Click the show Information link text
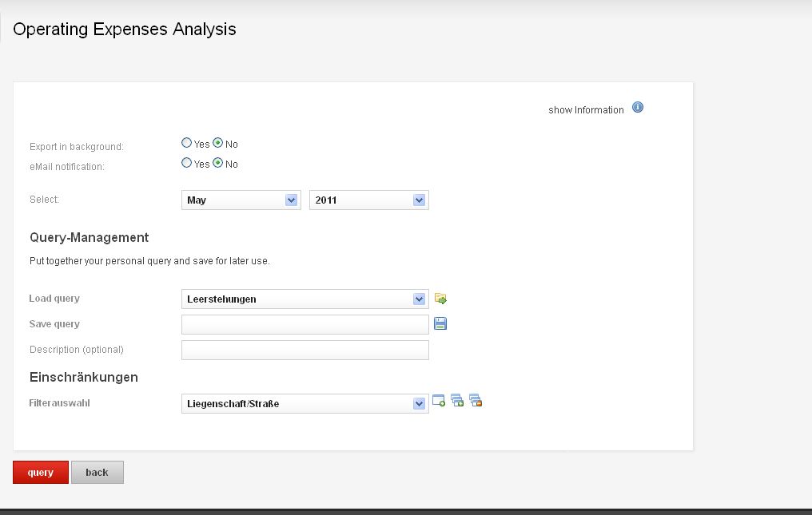 (x=586, y=110)
